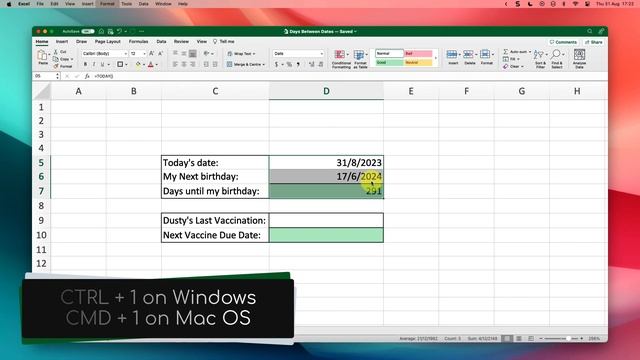
Task: Switch to the Draw ribbon tab
Action: pos(81,42)
